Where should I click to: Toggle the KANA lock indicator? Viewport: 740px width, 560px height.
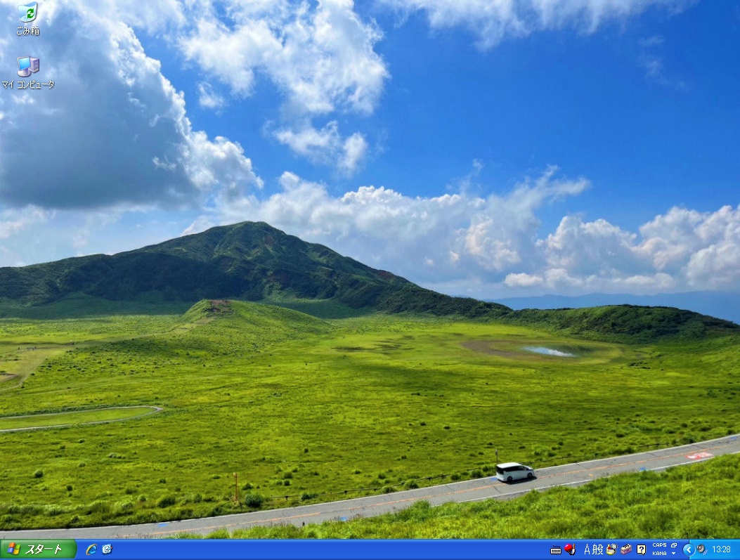coord(658,554)
